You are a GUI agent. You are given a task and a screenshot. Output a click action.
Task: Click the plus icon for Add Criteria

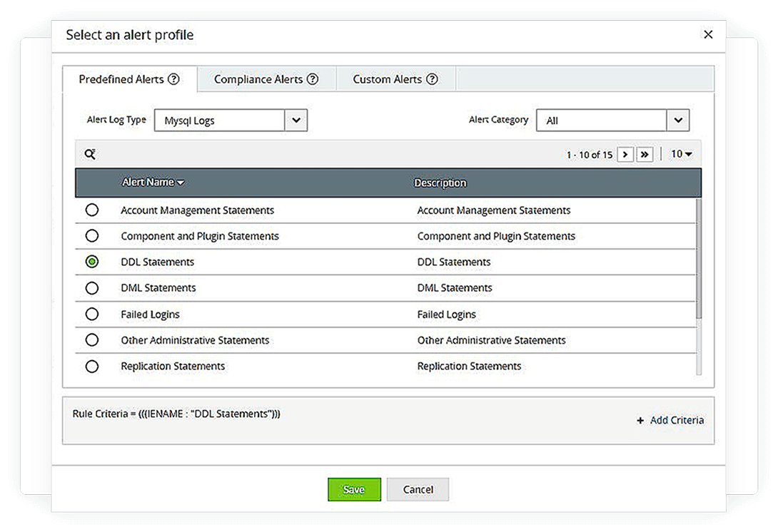pos(640,421)
